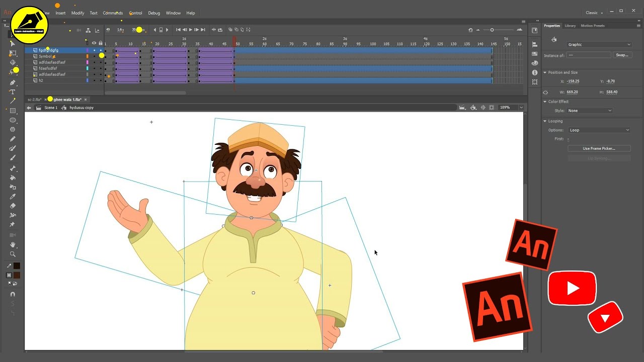
Task: Select the Zoom magnifier tool
Action: pos(13,254)
